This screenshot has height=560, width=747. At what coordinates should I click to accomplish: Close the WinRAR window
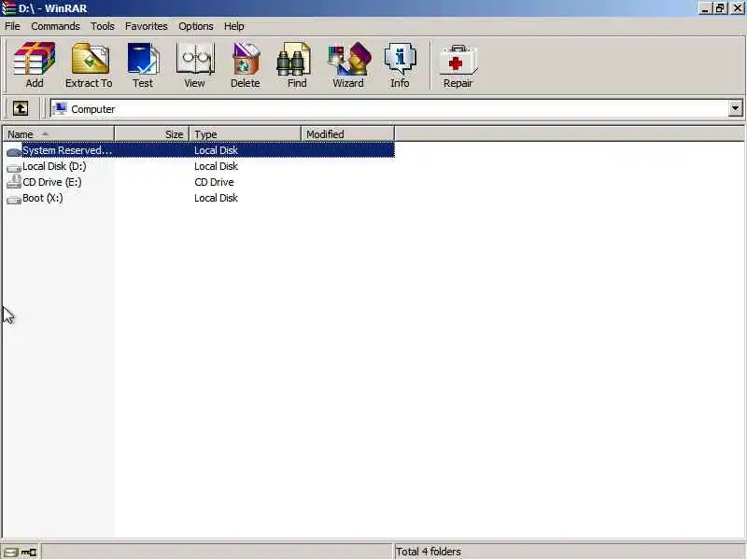pyautogui.click(x=737, y=8)
